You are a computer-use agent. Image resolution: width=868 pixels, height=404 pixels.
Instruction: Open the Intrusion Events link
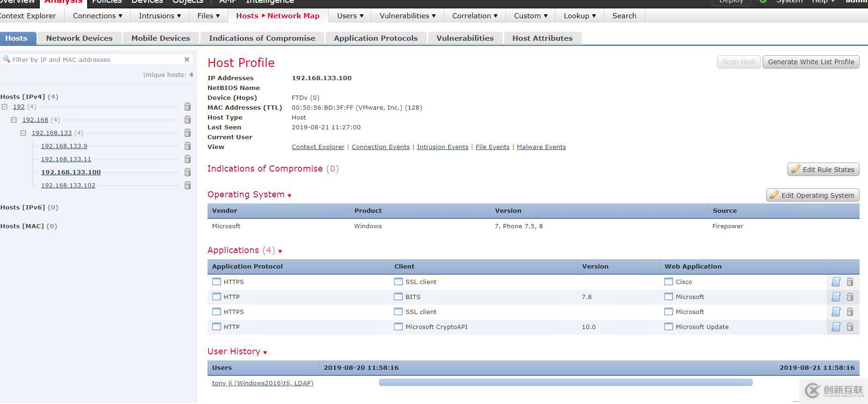[x=443, y=147]
